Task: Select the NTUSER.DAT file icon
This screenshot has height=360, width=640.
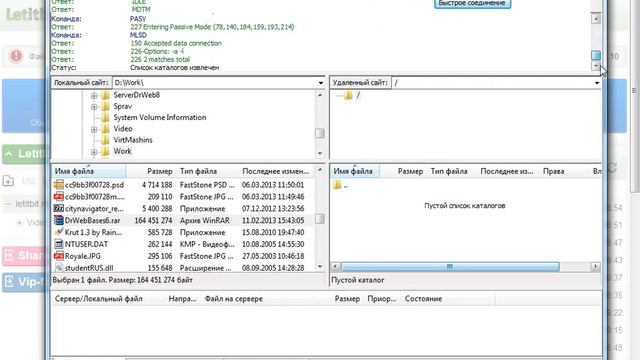Action: (59, 244)
